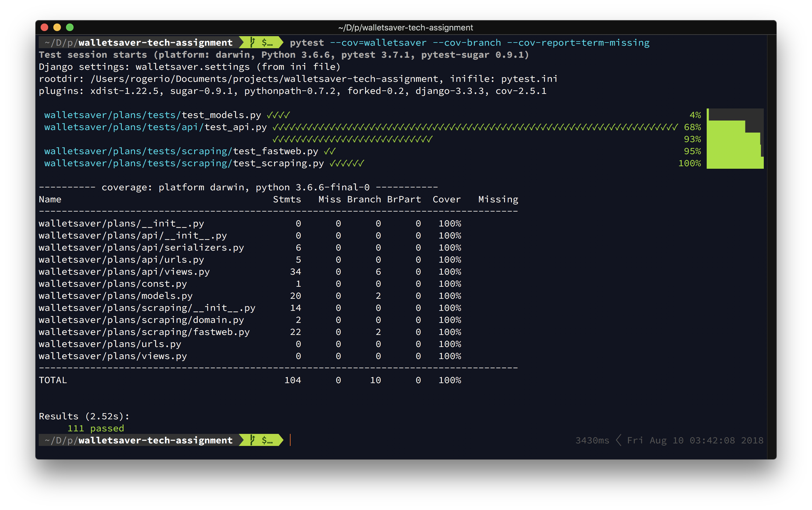The image size is (812, 510).
Task: Click the red close window button
Action: click(x=44, y=27)
